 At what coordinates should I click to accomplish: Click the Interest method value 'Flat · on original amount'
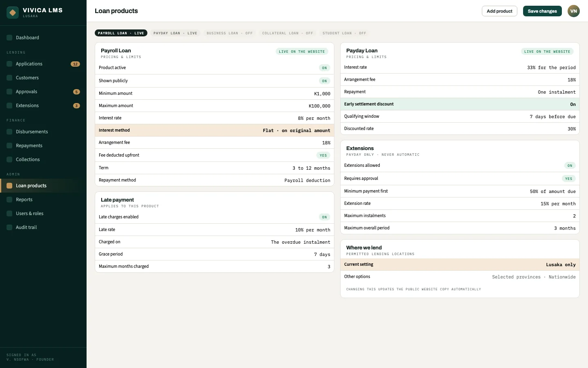click(296, 130)
